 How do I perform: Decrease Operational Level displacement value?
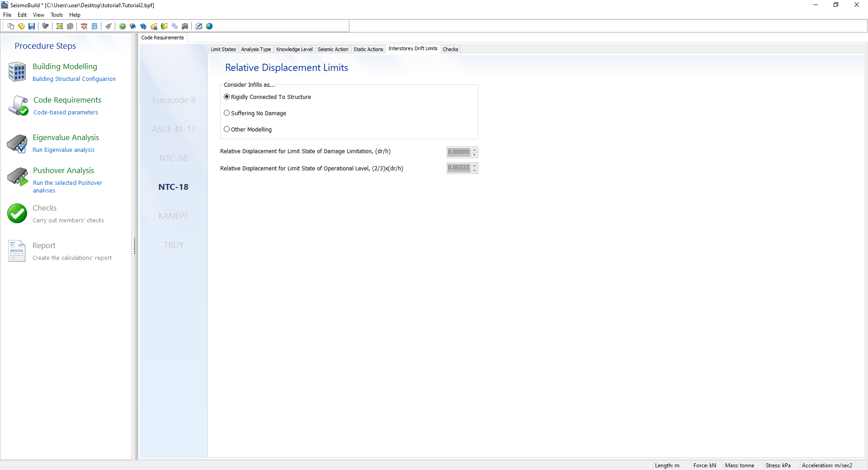pyautogui.click(x=474, y=170)
